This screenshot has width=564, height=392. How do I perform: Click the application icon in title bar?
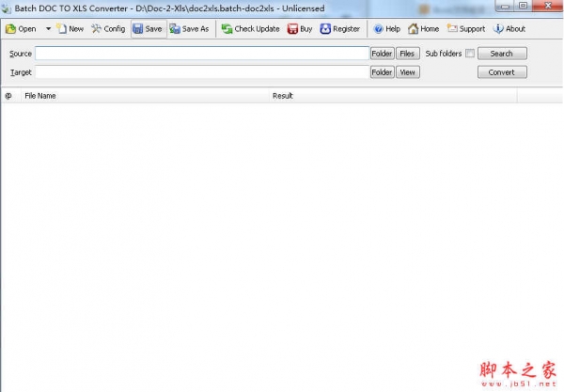tap(7, 8)
